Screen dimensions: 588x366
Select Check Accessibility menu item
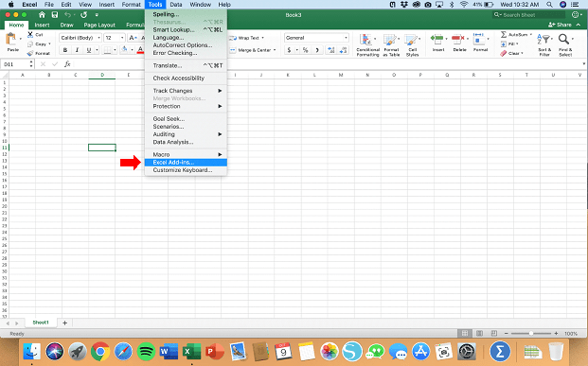[186, 78]
